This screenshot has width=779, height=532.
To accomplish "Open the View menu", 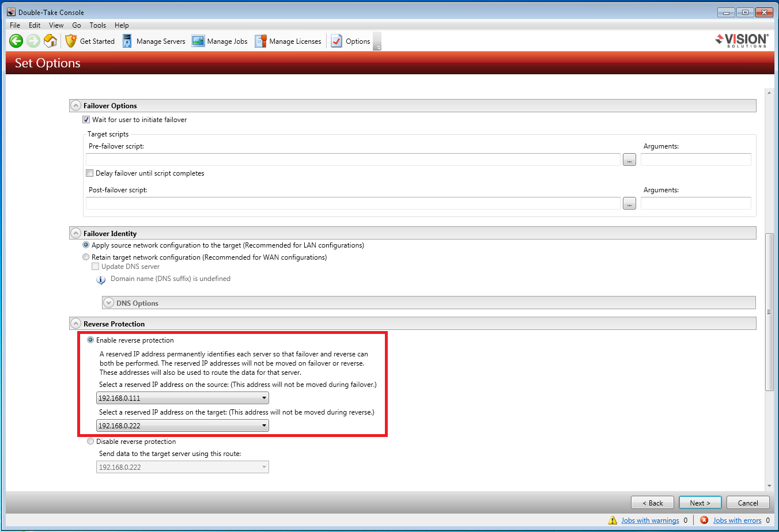I will (x=56, y=25).
